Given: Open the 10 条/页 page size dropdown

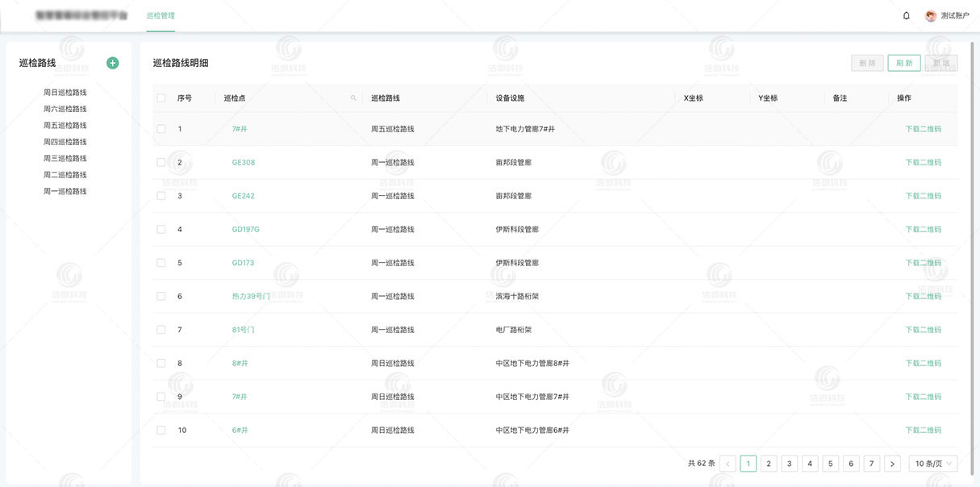Looking at the screenshot, I should coord(933,464).
